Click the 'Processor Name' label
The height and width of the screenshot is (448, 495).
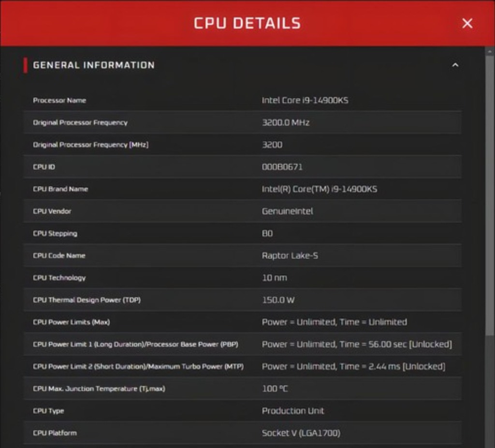coord(59,101)
